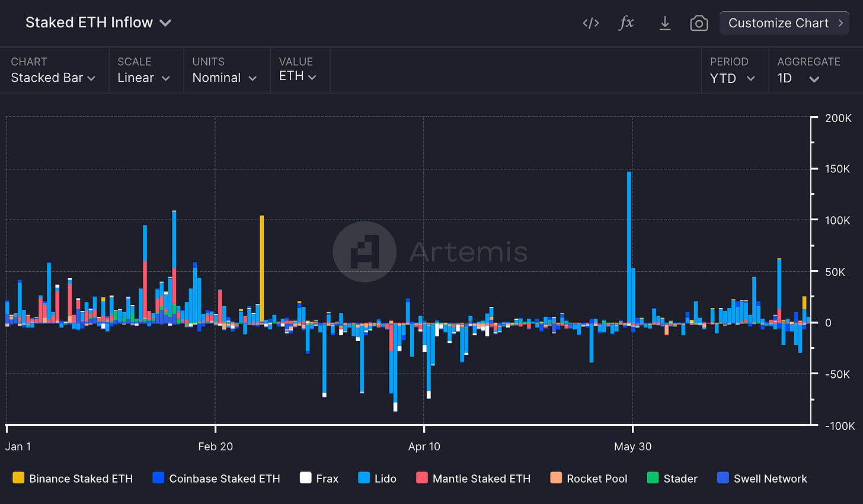Open the embed code icon
The image size is (863, 504).
click(x=591, y=23)
